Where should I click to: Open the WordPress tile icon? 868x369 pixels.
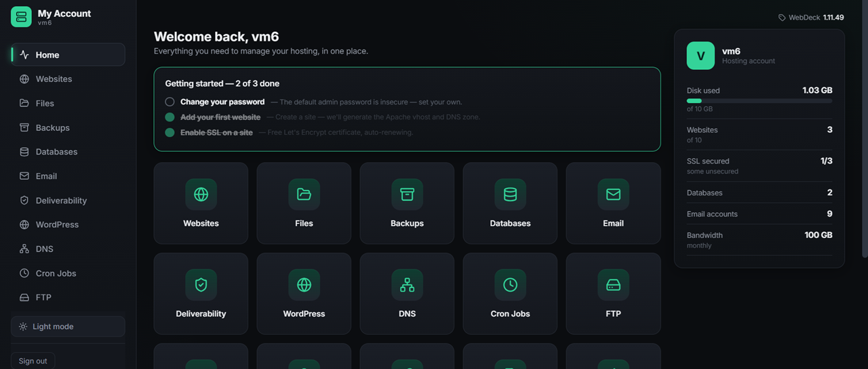click(x=304, y=285)
